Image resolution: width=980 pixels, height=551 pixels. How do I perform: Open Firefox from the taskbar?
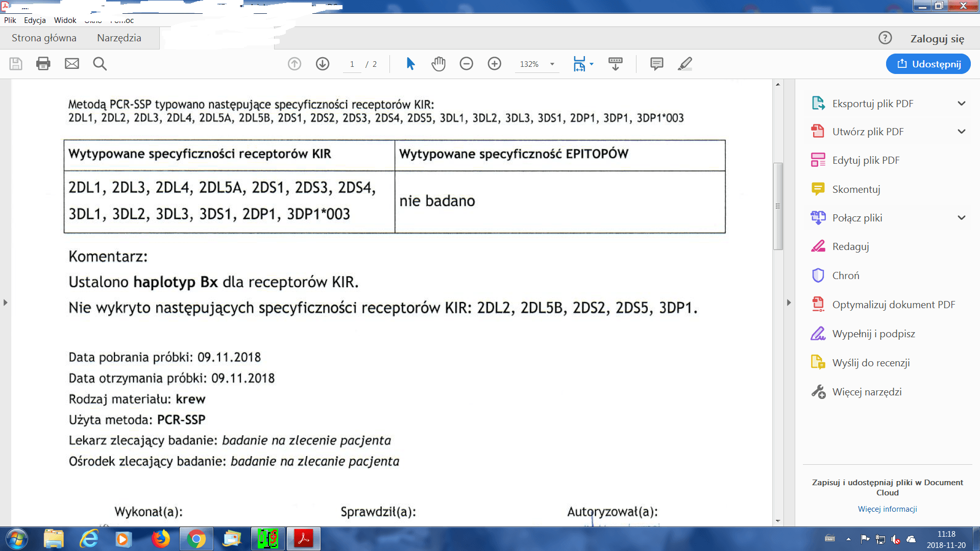(161, 539)
